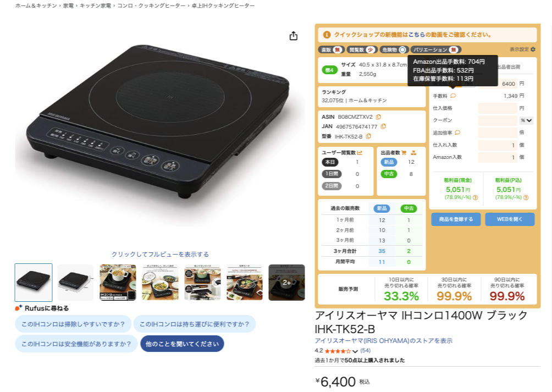Open the coupon % unit dropdown

click(527, 120)
